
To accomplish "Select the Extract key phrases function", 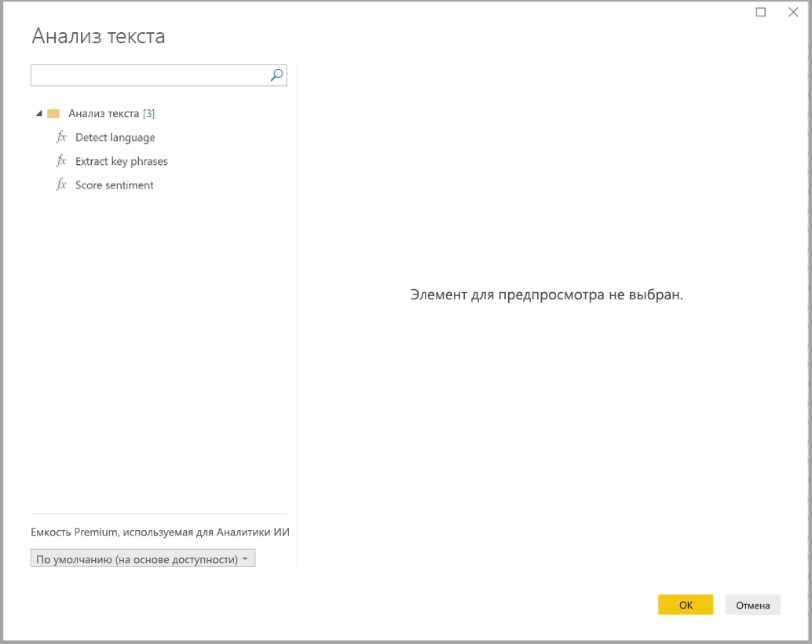I will 122,161.
